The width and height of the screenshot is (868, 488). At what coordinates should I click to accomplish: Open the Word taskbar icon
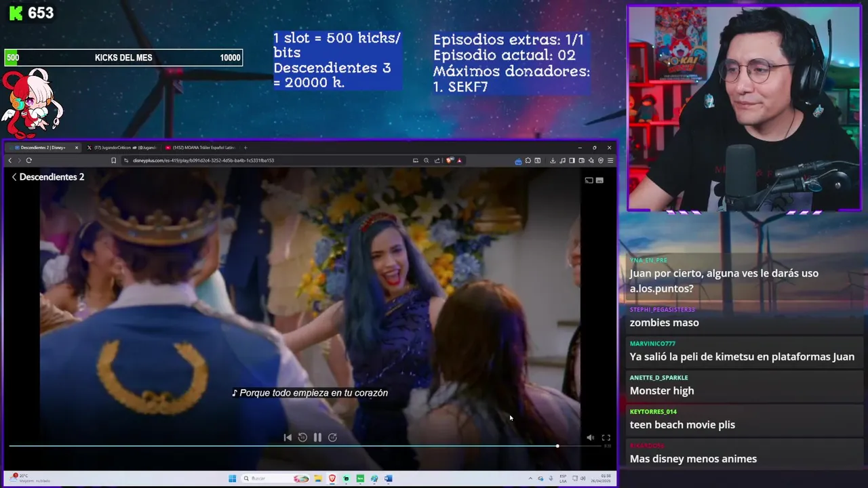click(x=388, y=479)
